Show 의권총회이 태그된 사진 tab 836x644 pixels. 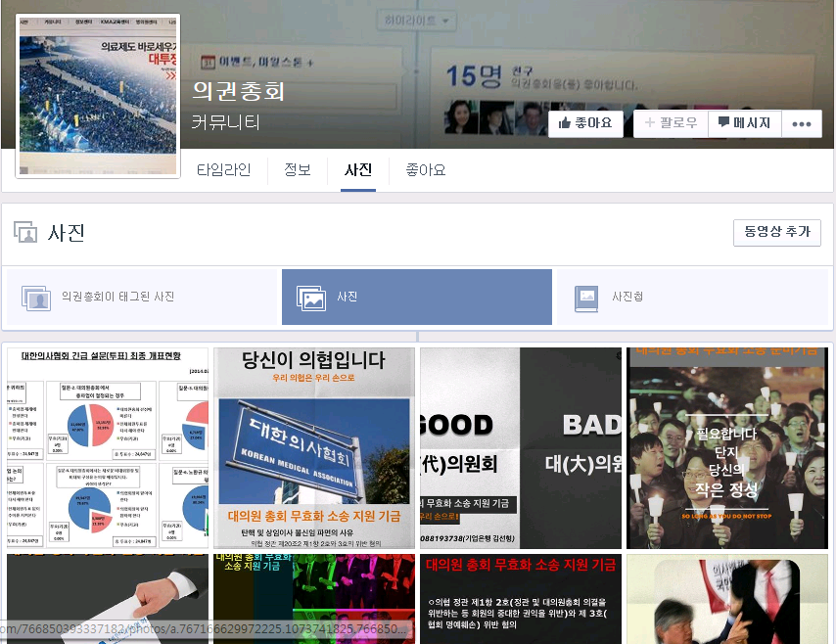(142, 297)
